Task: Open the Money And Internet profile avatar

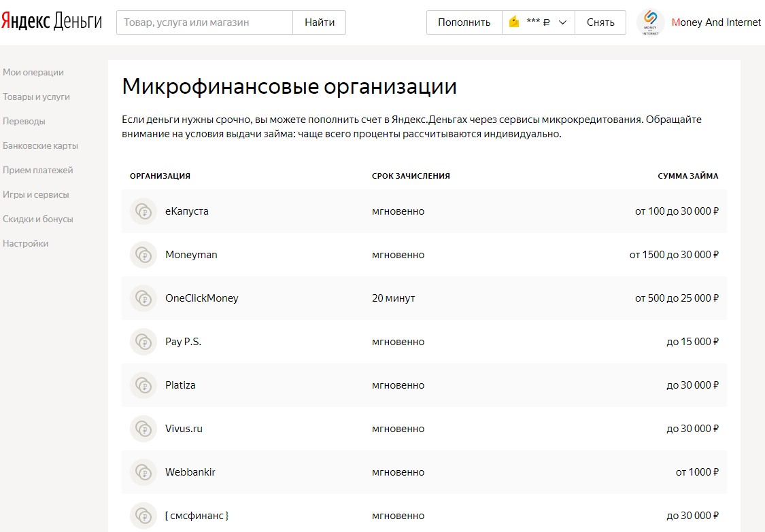Action: (650, 22)
